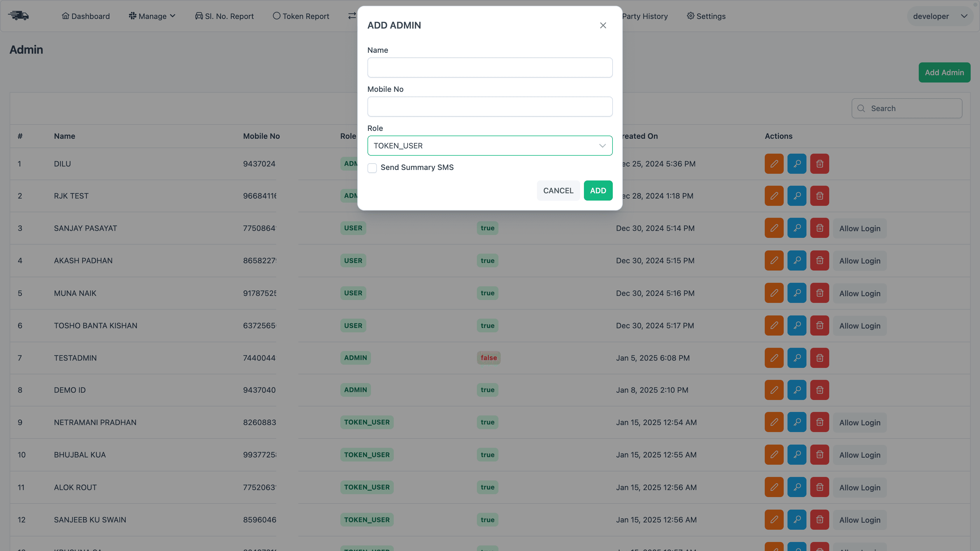Delete TESTADMIN using the trash icon

coord(820,357)
